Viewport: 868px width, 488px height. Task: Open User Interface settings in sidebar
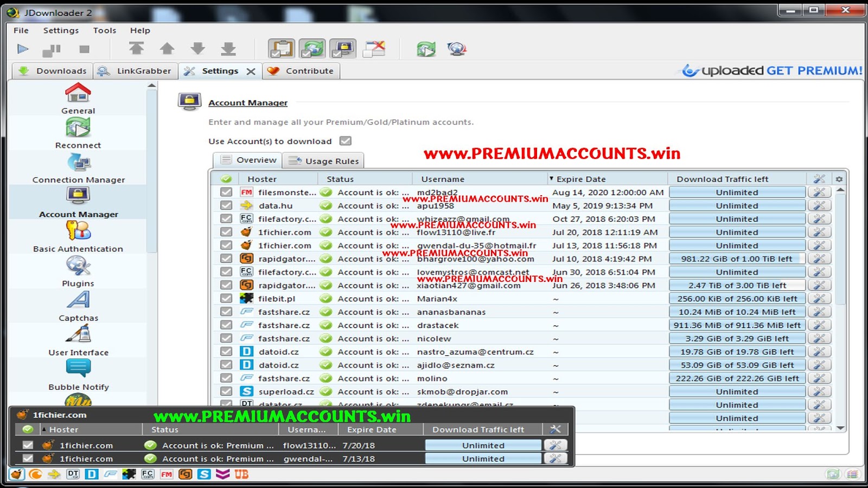coord(78,341)
